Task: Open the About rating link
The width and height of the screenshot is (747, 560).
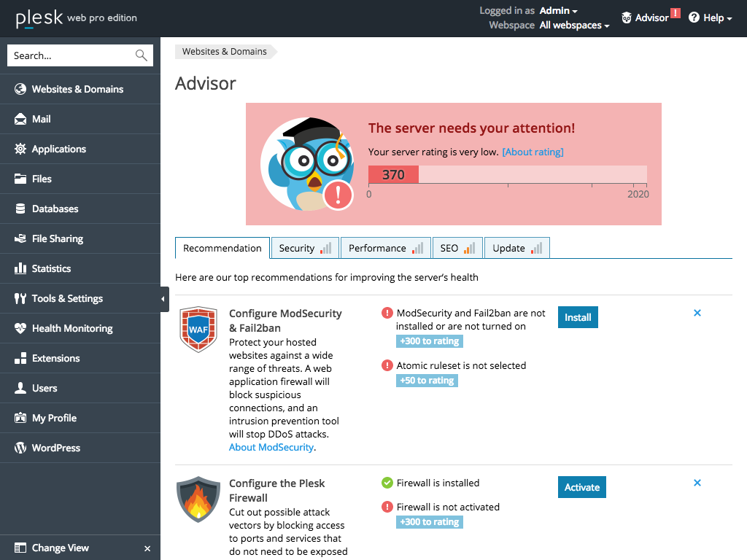Action: pyautogui.click(x=533, y=152)
